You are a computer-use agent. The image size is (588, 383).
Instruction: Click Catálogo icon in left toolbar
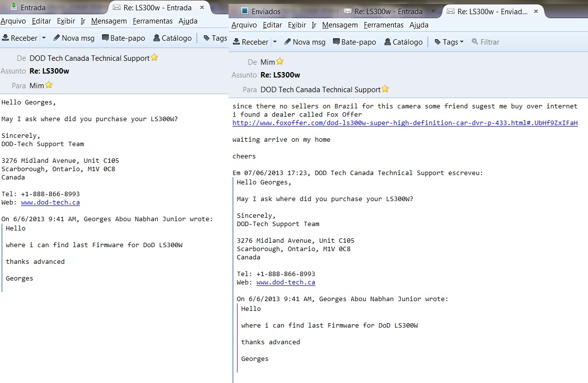(x=157, y=38)
